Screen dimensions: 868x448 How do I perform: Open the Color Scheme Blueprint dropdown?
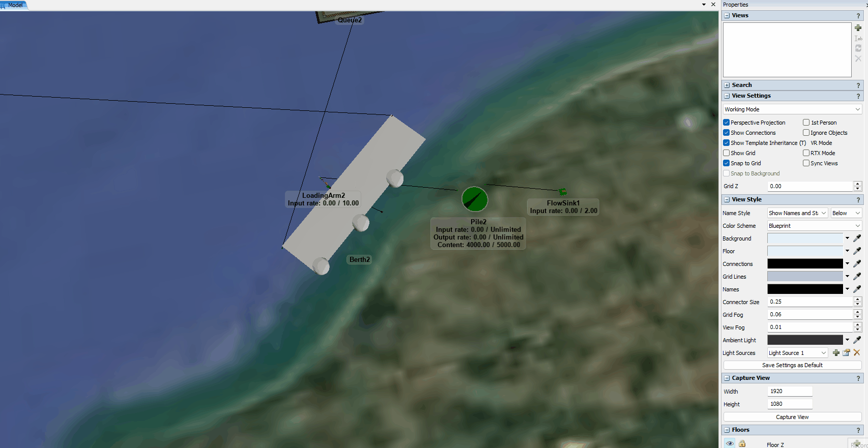[x=814, y=226]
